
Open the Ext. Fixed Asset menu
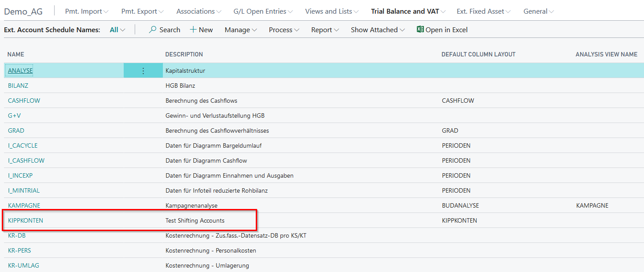pos(484,11)
